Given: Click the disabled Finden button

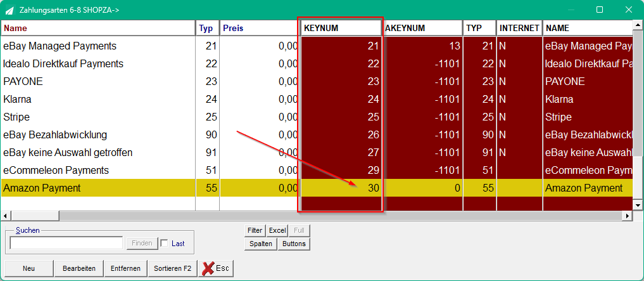Looking at the screenshot, I should [142, 243].
